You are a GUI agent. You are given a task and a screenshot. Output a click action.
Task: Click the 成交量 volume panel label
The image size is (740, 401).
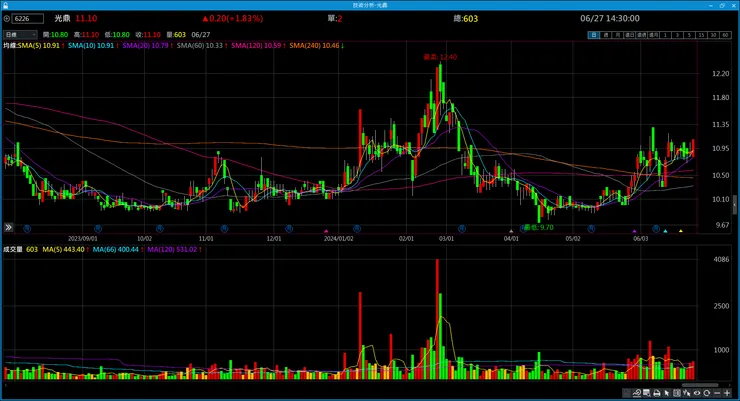coord(13,250)
